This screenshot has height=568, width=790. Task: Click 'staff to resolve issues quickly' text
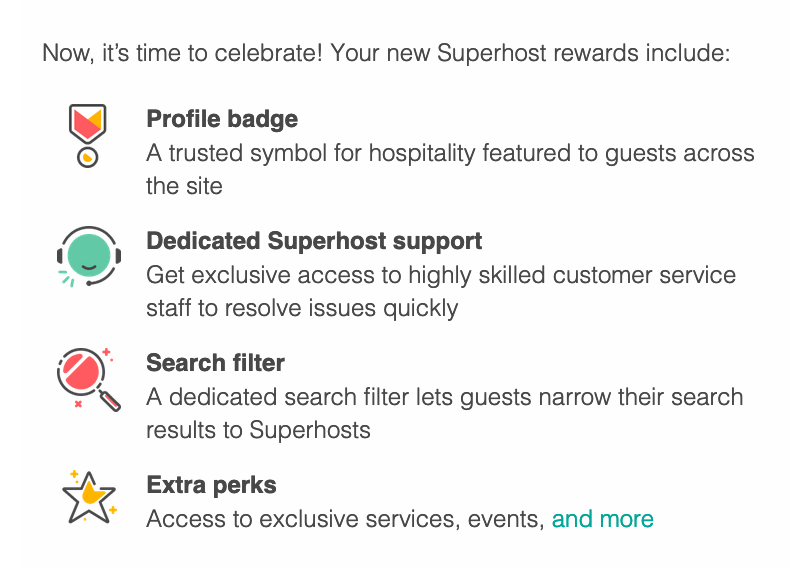coord(302,307)
